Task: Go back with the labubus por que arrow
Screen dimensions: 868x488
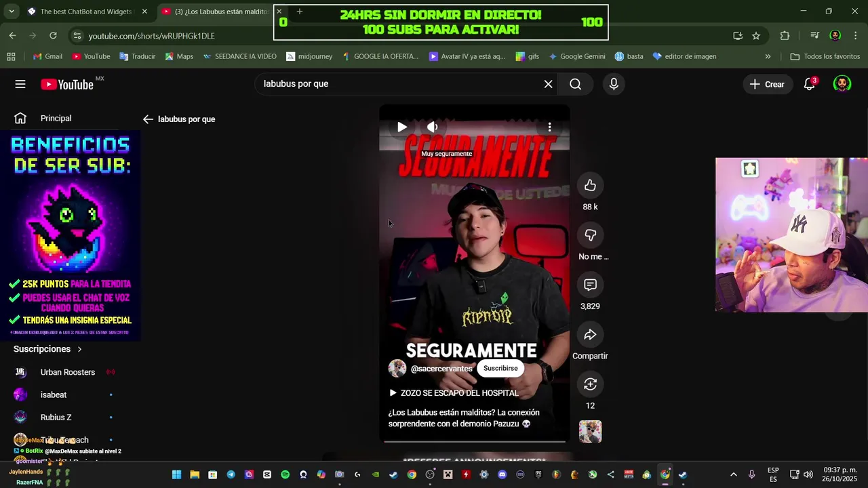Action: tap(148, 119)
